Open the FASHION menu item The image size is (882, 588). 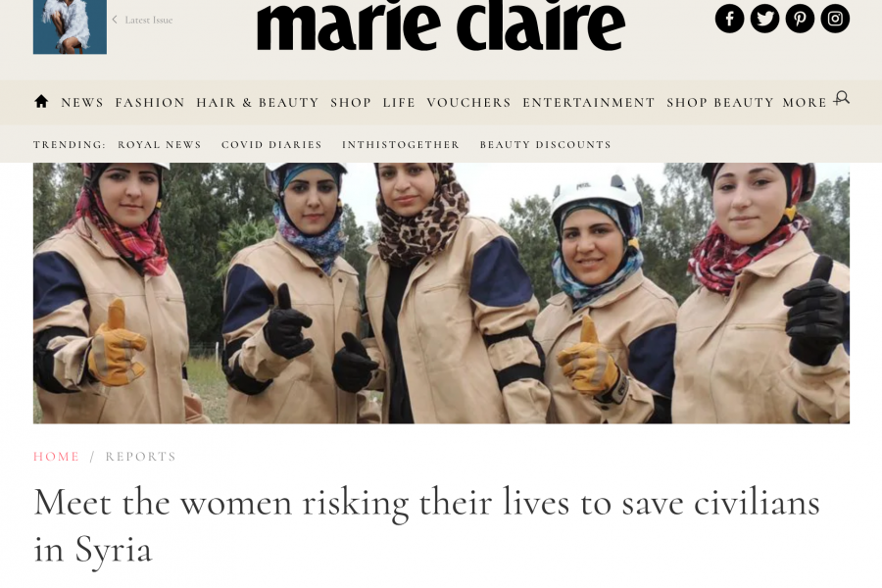click(x=150, y=102)
